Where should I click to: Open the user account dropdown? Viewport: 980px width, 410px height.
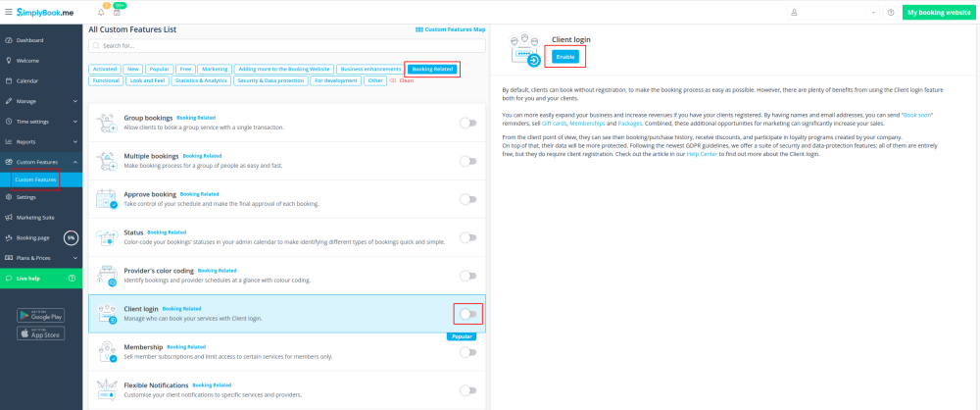pos(833,13)
